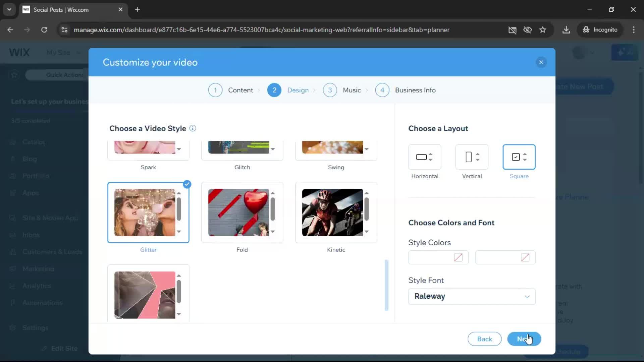644x362 pixels.
Task: Open Marketing in Wix sidebar
Action: click(x=38, y=269)
